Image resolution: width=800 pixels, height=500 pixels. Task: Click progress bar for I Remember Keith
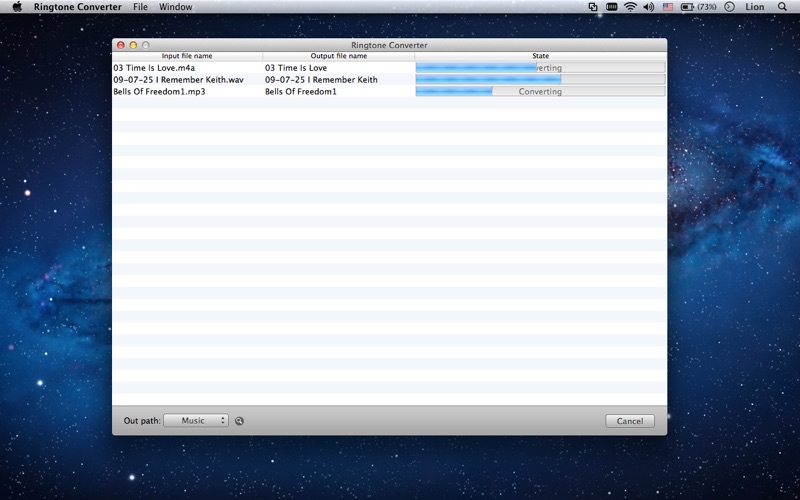coord(540,79)
